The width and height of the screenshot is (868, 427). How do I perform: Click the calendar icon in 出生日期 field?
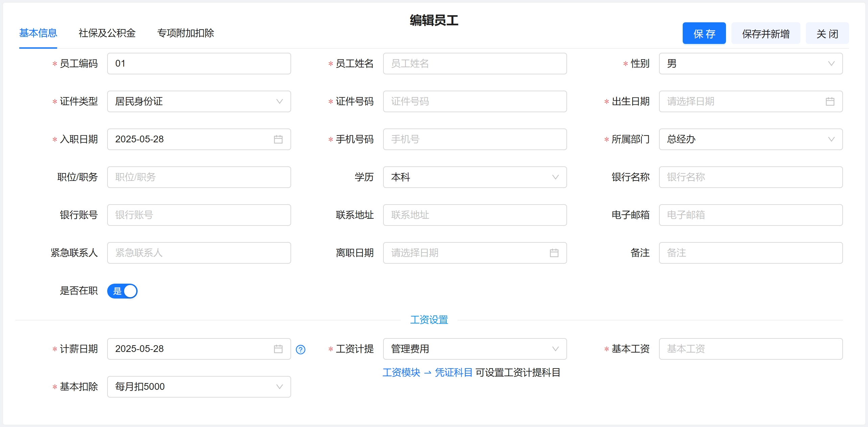(x=830, y=101)
